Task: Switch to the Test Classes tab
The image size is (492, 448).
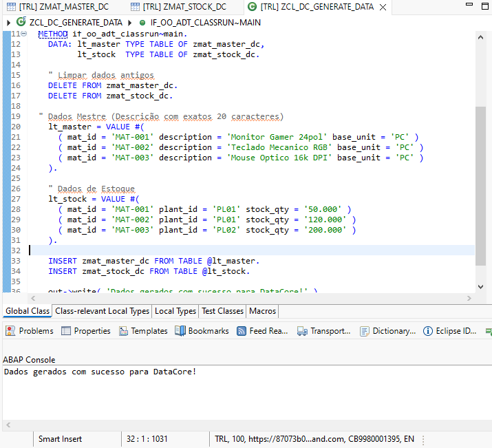Action: pyautogui.click(x=222, y=311)
